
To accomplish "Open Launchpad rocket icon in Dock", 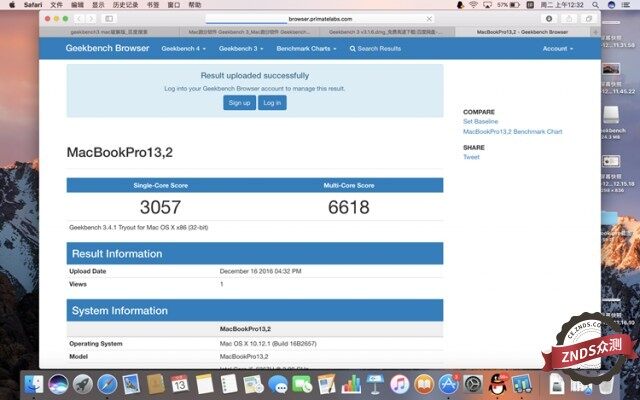I will coord(83,384).
